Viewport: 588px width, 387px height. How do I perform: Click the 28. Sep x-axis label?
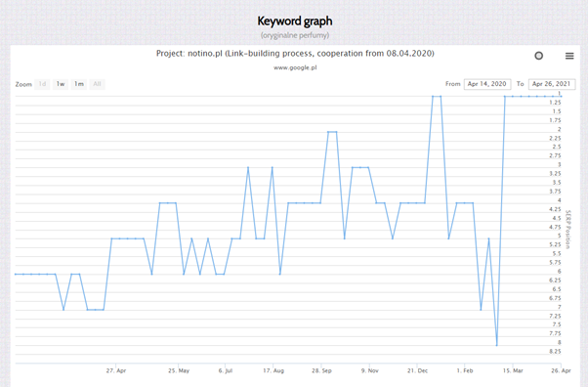point(321,370)
